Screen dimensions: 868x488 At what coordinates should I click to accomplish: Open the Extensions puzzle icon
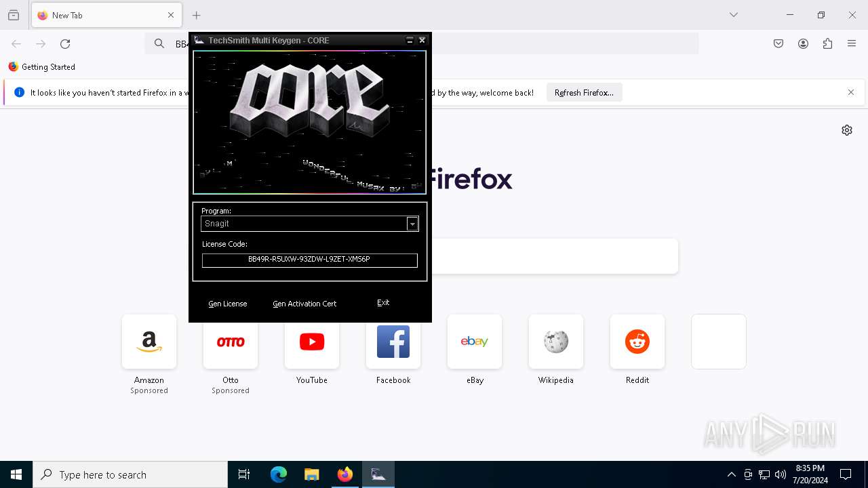click(x=827, y=44)
